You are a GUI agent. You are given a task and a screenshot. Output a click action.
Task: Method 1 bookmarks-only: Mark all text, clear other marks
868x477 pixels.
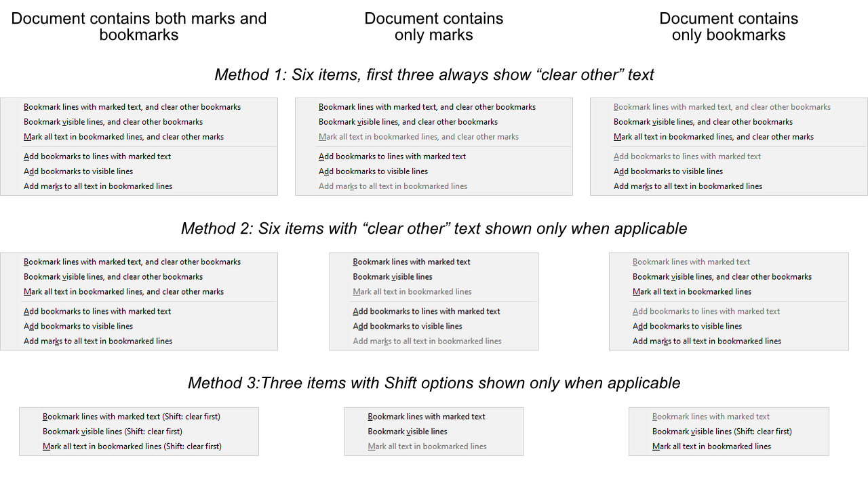coord(729,136)
